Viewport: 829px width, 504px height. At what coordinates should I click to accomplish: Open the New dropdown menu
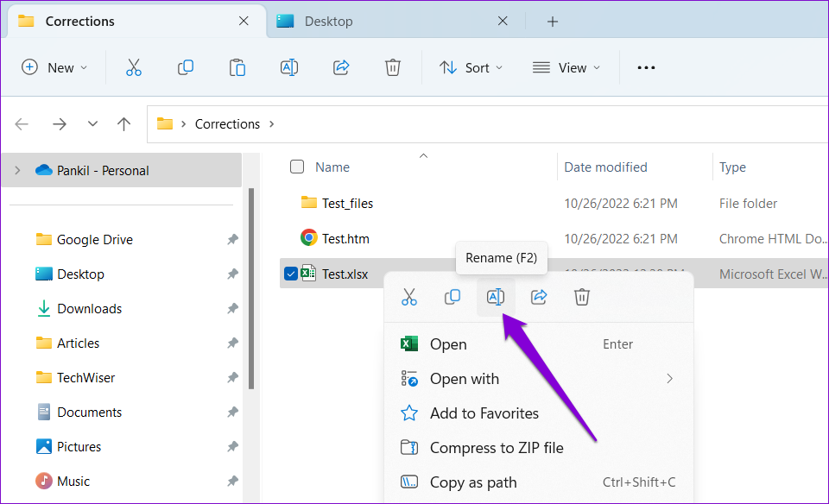point(54,67)
